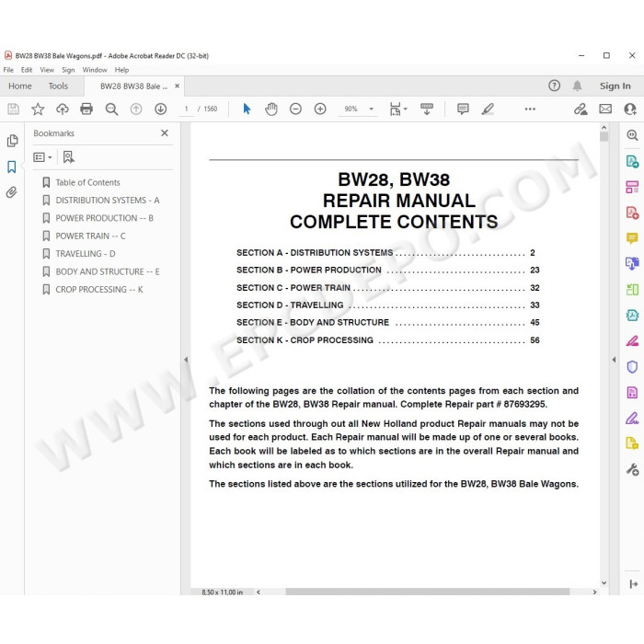
Task: Open the zoom percentage dropdown
Action: tap(372, 109)
